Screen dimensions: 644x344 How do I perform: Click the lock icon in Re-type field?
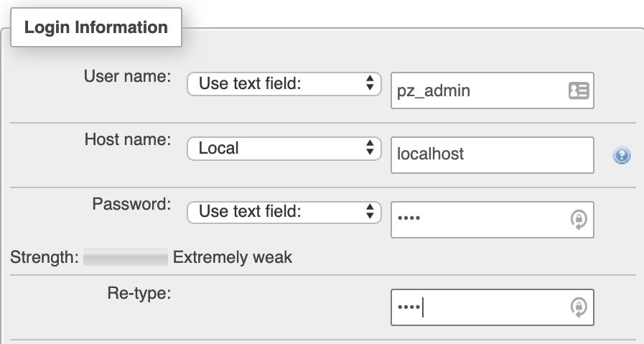[x=579, y=307]
